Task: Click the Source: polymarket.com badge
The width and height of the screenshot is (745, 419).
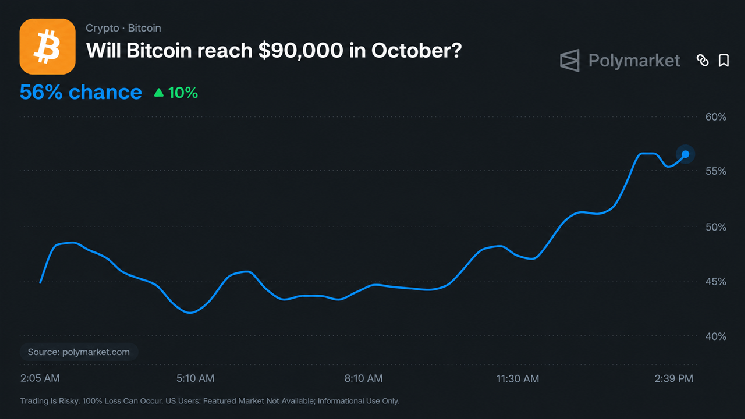Action: tap(79, 352)
